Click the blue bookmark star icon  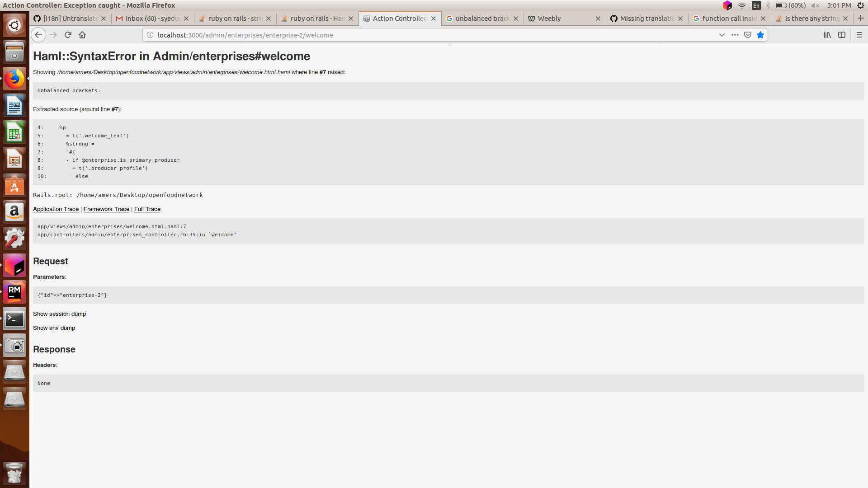760,35
